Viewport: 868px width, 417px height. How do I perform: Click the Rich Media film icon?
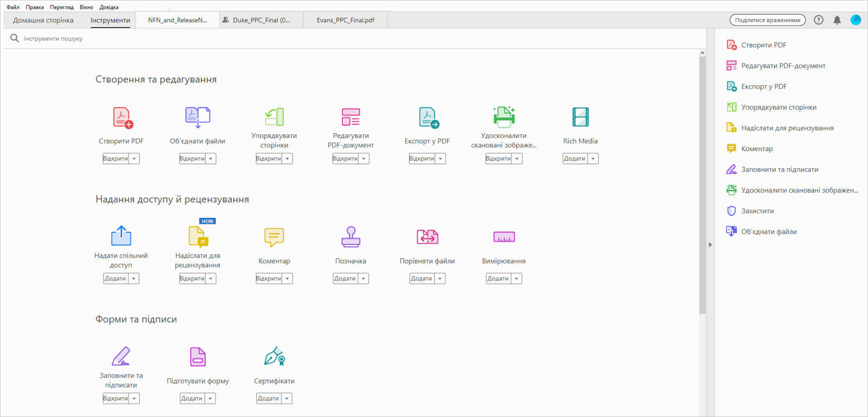[581, 117]
